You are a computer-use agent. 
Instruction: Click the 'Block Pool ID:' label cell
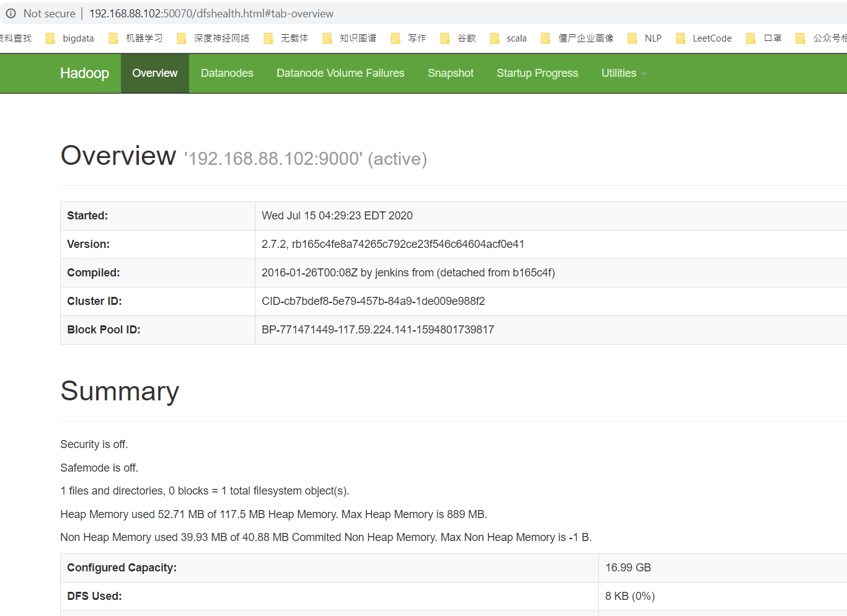click(x=157, y=330)
